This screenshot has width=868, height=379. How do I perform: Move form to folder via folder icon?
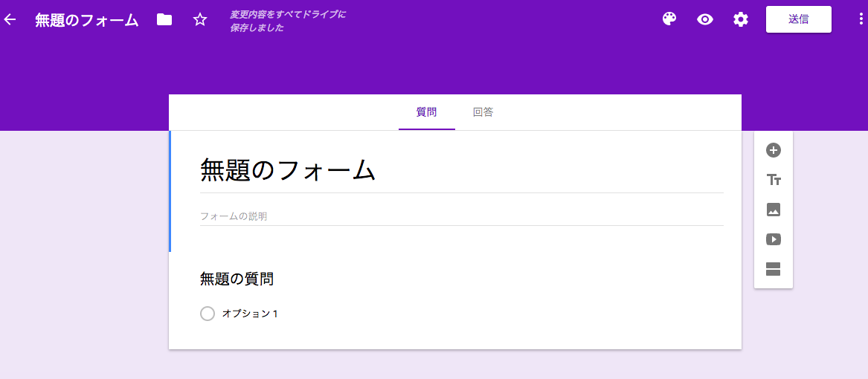(164, 20)
